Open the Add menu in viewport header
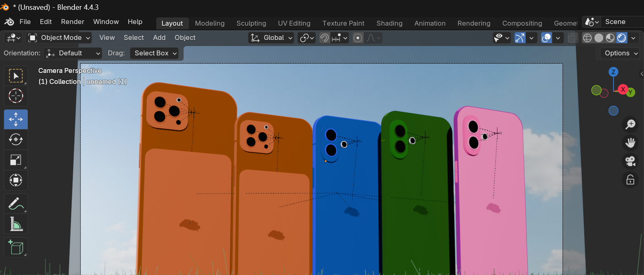Screen dimensions: 644x275 click(159, 38)
